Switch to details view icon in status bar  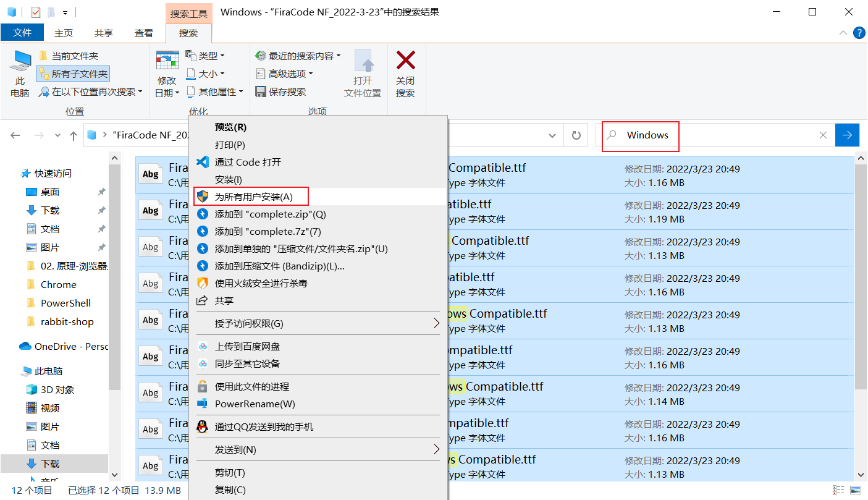[838, 490]
